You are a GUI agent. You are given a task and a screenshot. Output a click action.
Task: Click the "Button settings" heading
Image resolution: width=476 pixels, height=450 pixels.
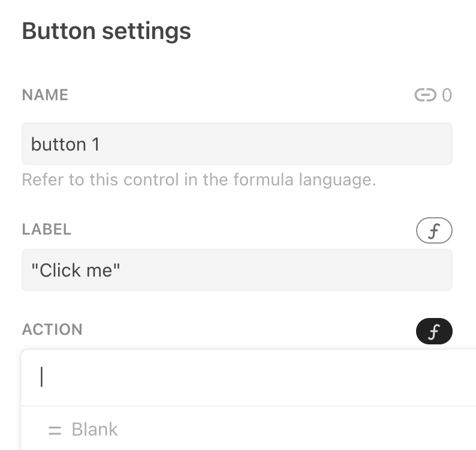(106, 31)
